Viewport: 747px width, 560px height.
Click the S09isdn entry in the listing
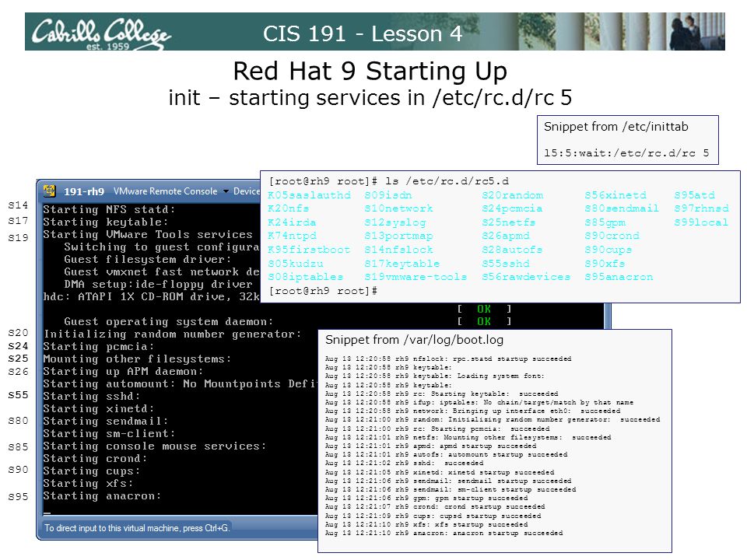pyautogui.click(x=388, y=194)
